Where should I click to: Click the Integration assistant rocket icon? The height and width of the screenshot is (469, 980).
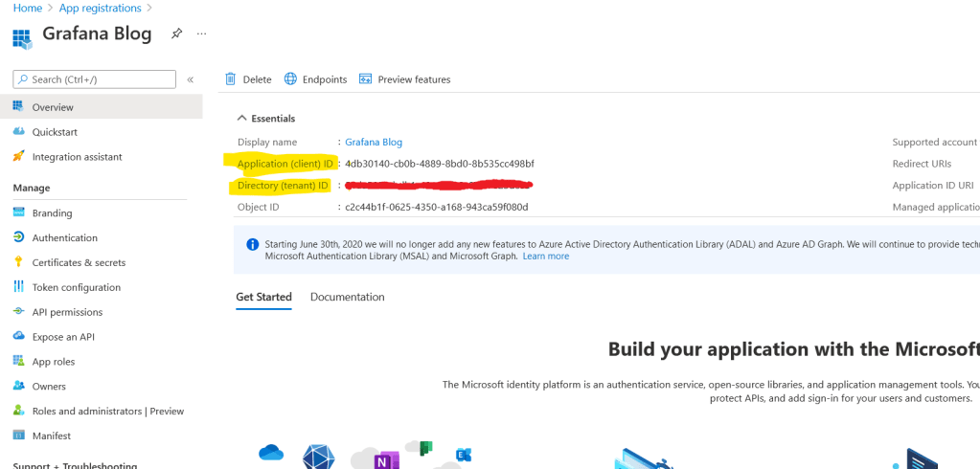pos(19,157)
